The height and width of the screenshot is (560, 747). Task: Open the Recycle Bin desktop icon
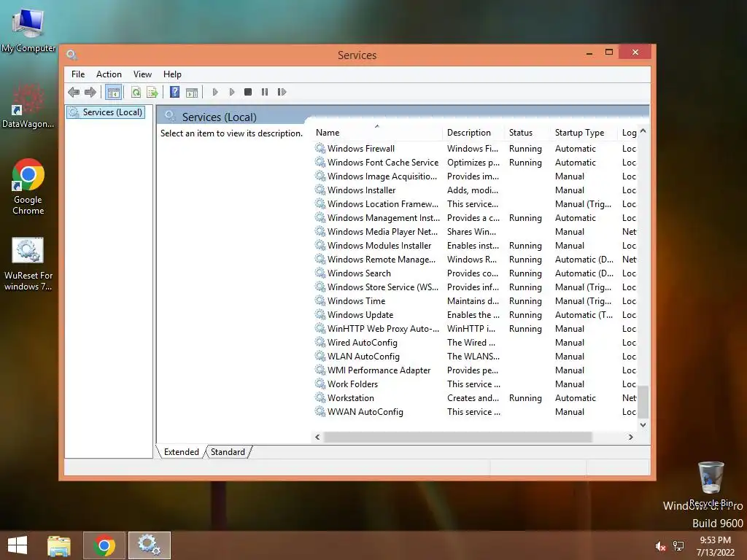point(711,483)
